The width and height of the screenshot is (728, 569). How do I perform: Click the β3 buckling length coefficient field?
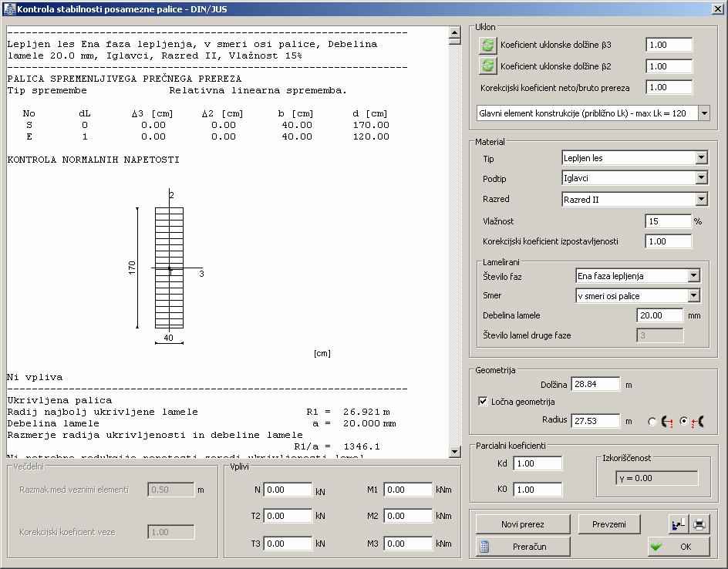point(669,45)
